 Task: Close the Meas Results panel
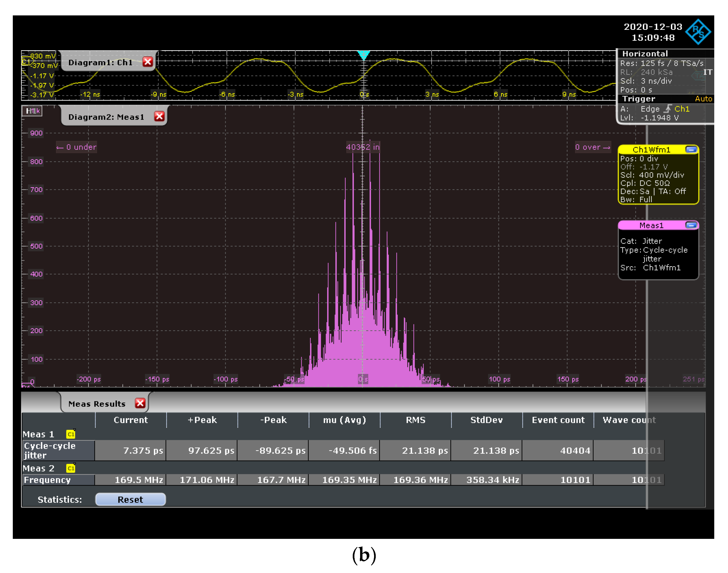click(x=140, y=403)
